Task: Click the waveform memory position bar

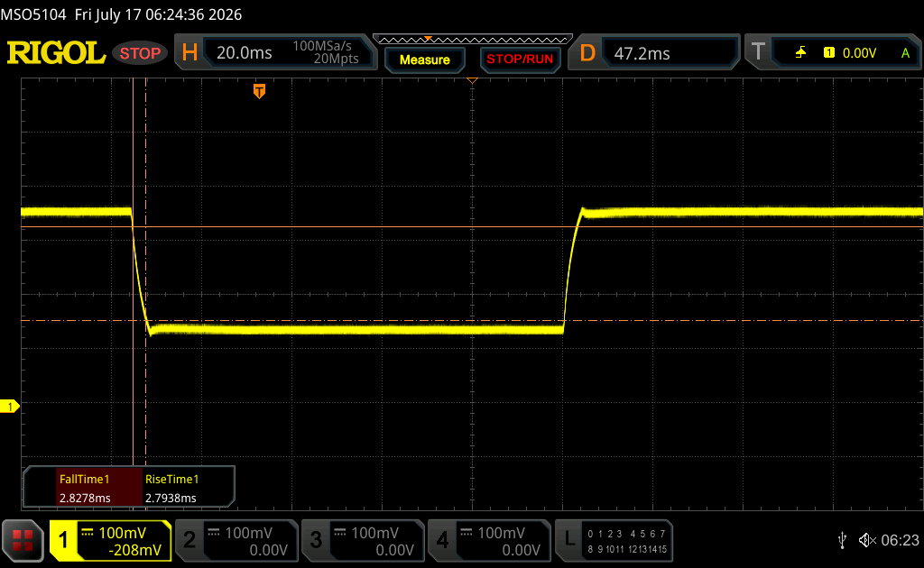Action: 473,40
